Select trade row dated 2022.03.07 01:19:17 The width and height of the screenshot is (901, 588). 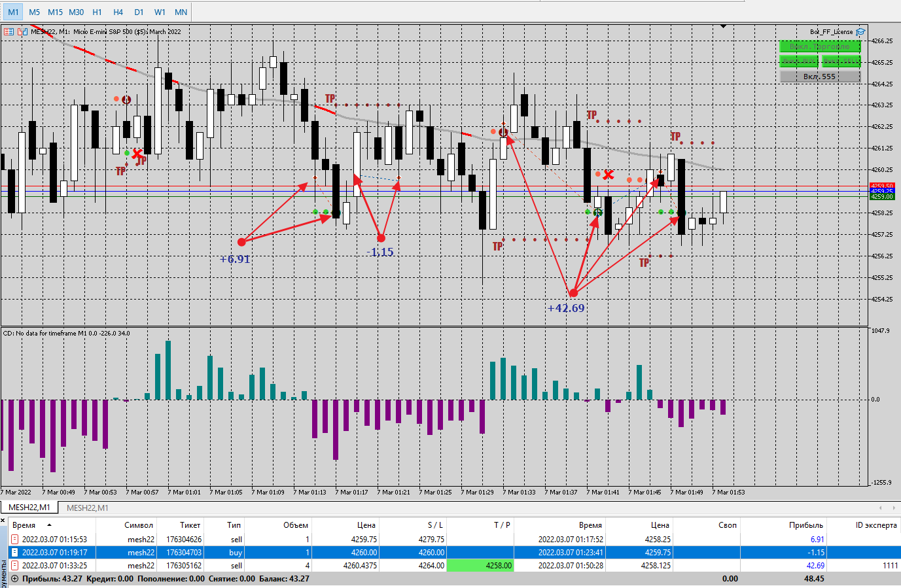tap(454, 552)
